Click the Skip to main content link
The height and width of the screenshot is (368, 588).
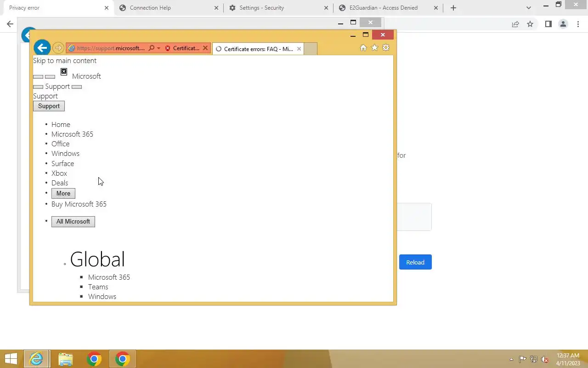[65, 61]
